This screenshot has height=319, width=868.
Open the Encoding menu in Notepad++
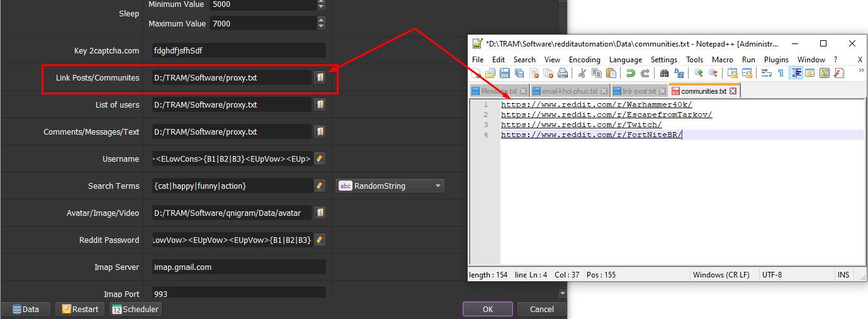pyautogui.click(x=585, y=59)
